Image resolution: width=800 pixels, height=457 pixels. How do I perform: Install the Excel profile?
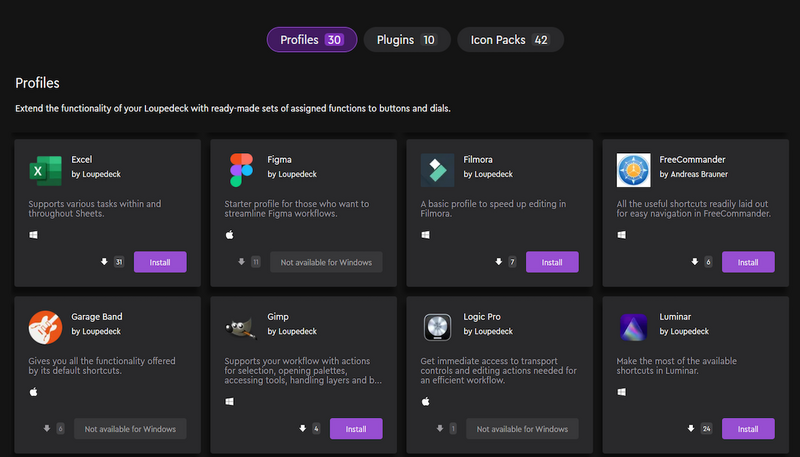click(160, 262)
